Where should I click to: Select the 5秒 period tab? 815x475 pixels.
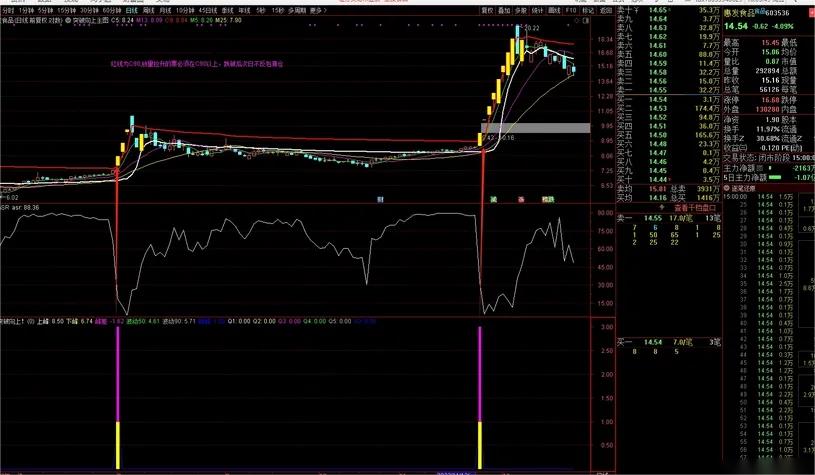coord(260,10)
